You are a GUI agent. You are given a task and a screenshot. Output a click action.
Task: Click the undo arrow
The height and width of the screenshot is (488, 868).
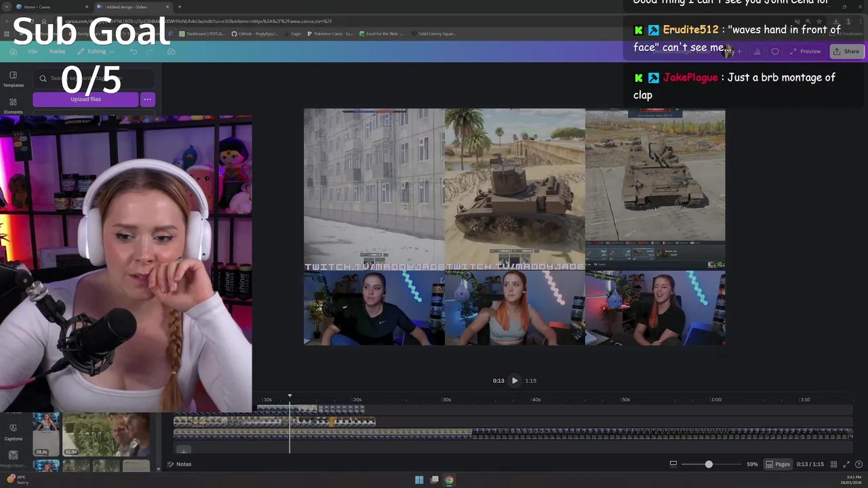tap(134, 52)
